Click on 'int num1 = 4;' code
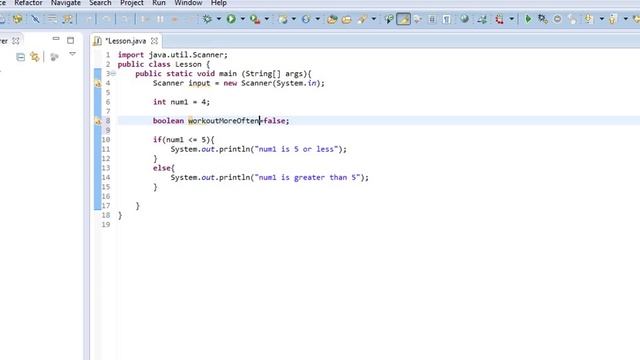 point(181,102)
